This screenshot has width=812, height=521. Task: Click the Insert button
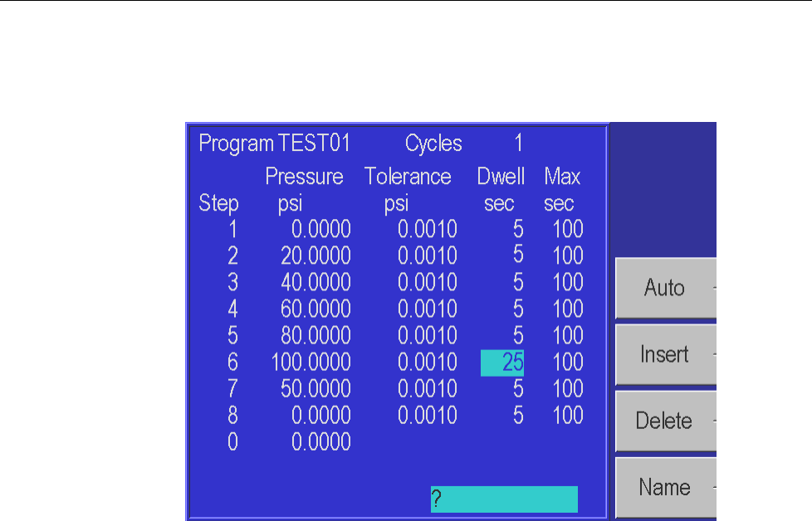coord(666,355)
